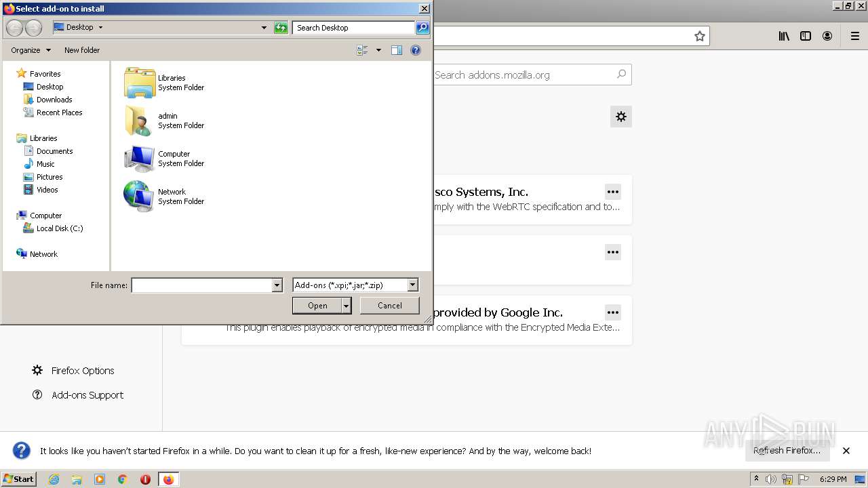The height and width of the screenshot is (488, 868).
Task: Open Firefox Options link
Action: (x=73, y=371)
